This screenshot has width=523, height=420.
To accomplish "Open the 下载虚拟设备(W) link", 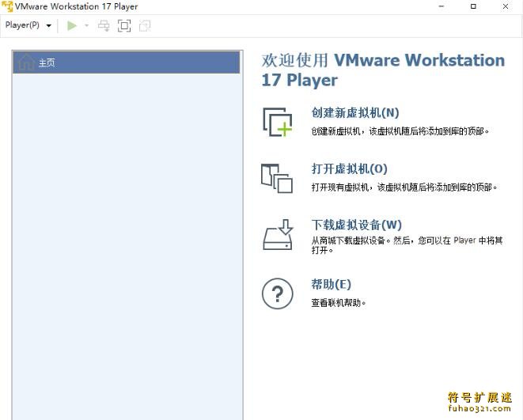I will click(x=357, y=225).
